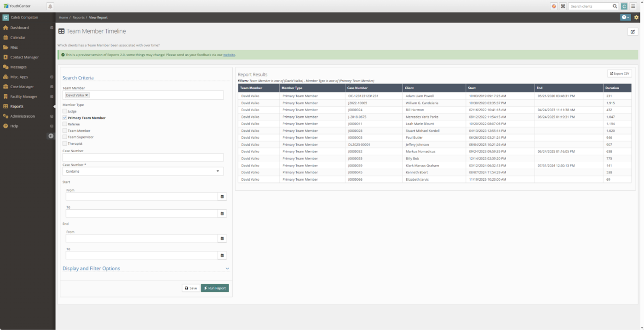
Task: Select Calendar from the sidebar
Action: pyautogui.click(x=18, y=38)
